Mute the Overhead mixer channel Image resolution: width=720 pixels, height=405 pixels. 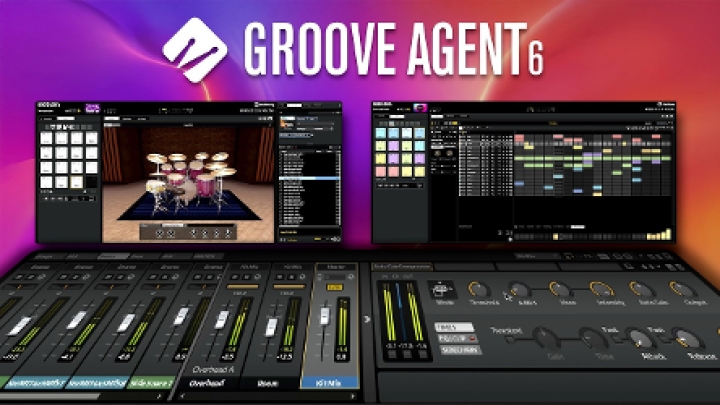[236, 277]
